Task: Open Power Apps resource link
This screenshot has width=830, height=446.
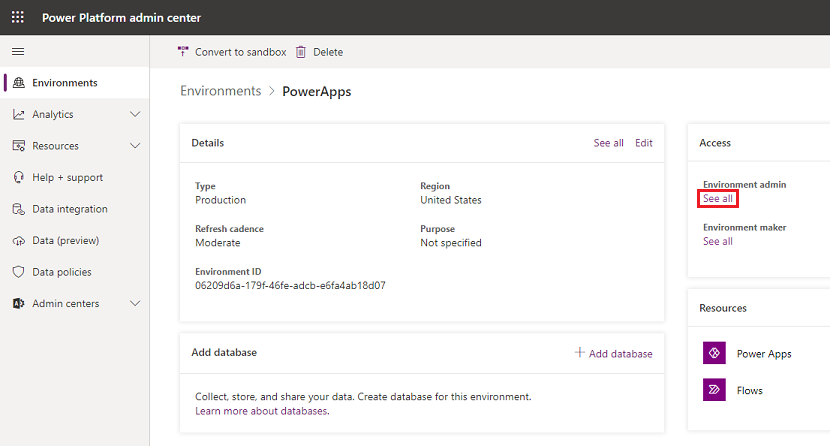Action: (764, 353)
